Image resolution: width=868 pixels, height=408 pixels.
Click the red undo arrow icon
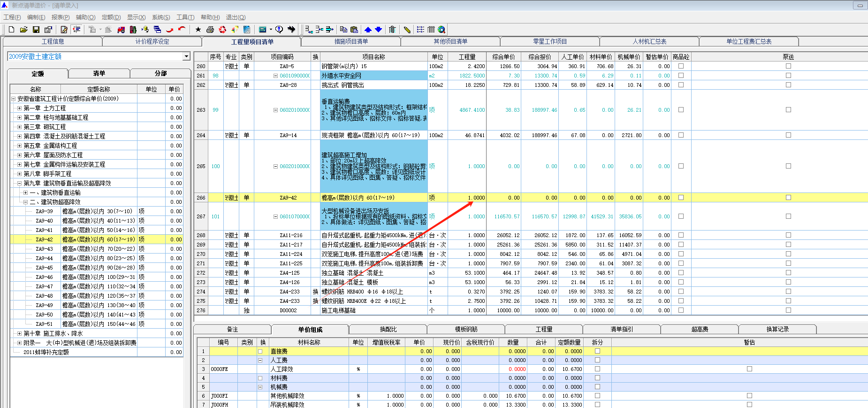182,30
